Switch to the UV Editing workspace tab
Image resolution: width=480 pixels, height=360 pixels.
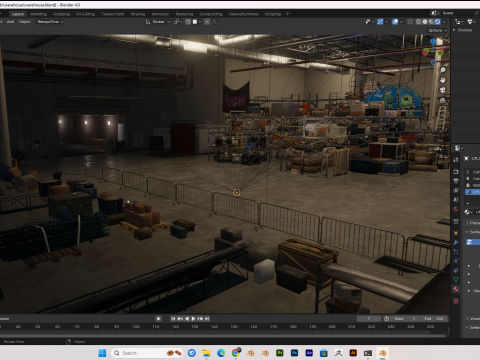pos(85,14)
